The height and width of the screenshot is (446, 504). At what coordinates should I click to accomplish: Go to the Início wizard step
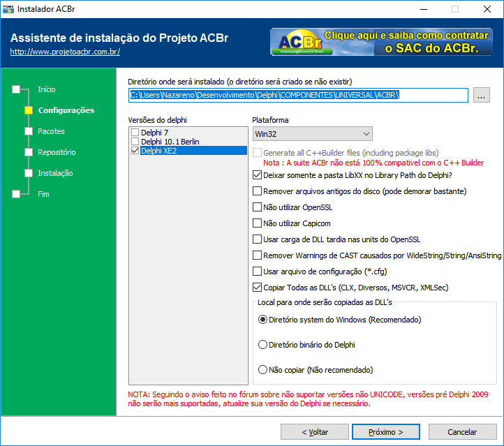click(x=47, y=89)
